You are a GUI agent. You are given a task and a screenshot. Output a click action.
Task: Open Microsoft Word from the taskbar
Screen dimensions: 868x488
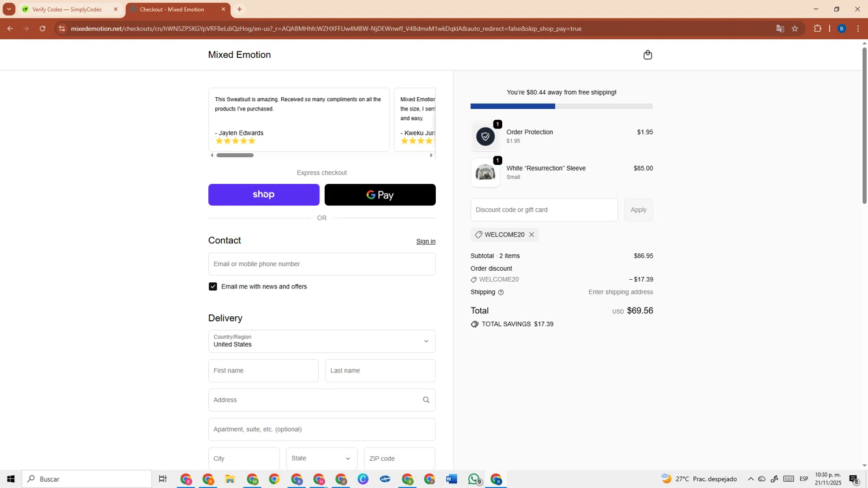pos(451,479)
